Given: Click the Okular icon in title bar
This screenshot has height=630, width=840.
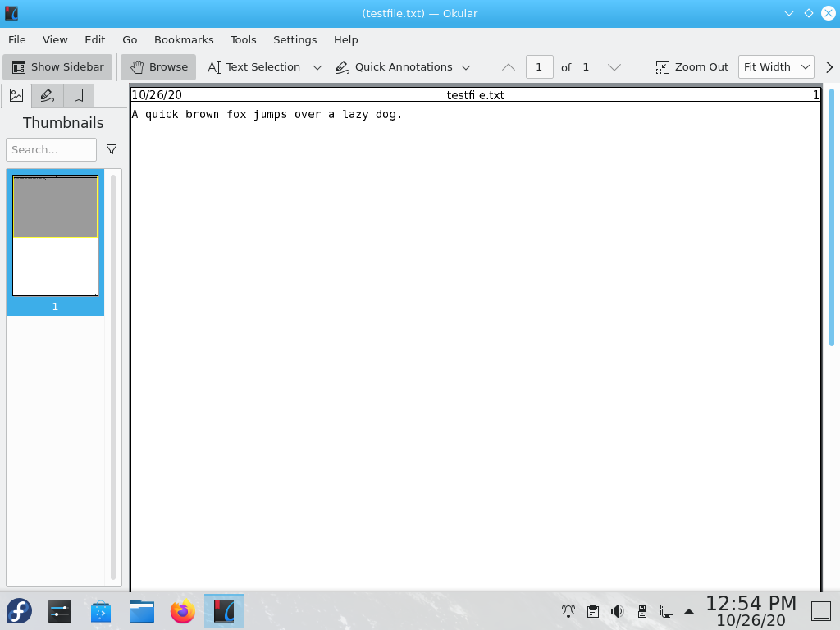Looking at the screenshot, I should click(11, 13).
